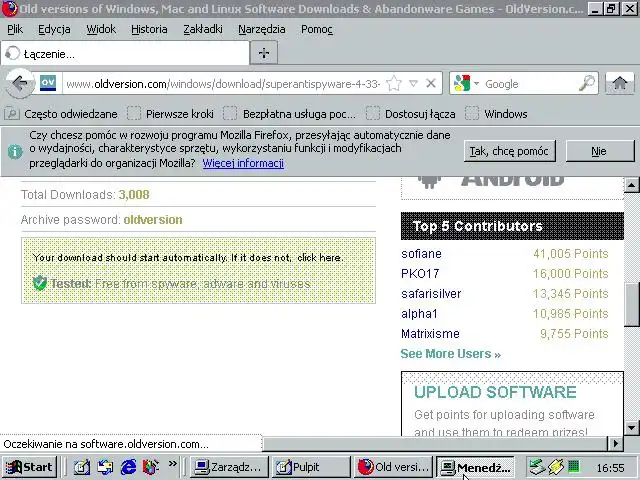Viewport: 640px width, 480px height.
Task: Open the URL history dropdown arrow
Action: click(x=413, y=83)
